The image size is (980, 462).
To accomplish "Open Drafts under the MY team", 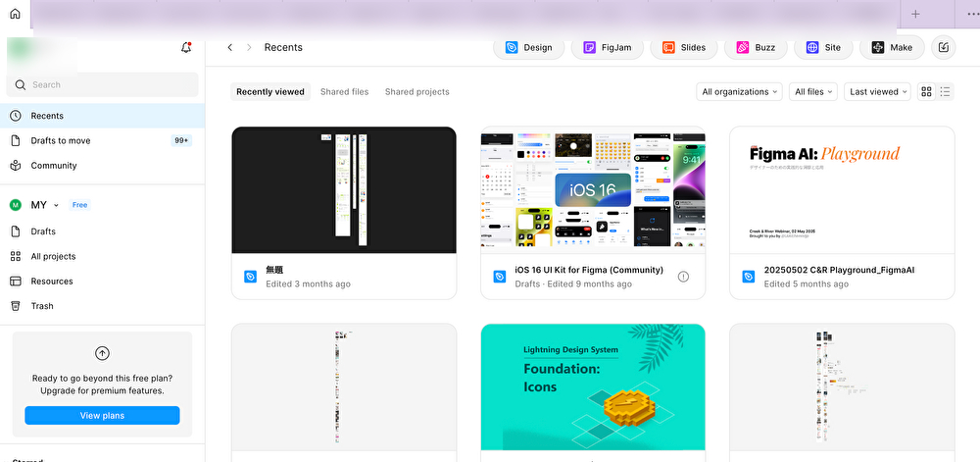I will (103, 231).
